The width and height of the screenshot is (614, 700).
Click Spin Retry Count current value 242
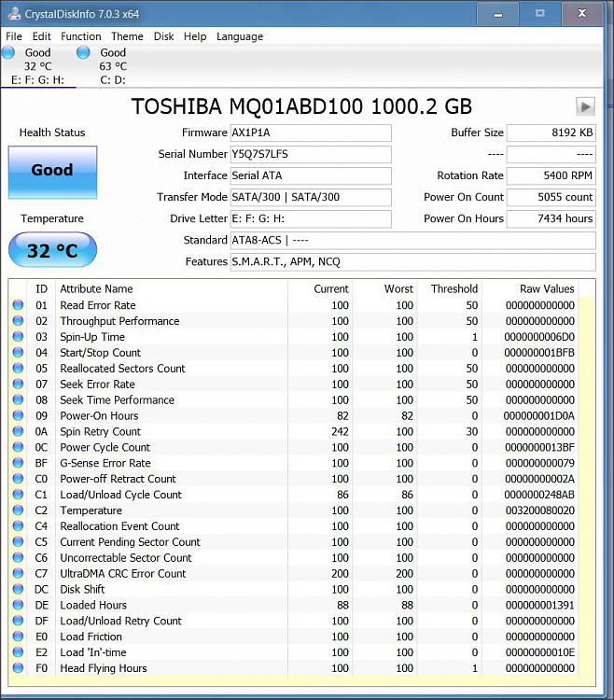(340, 432)
